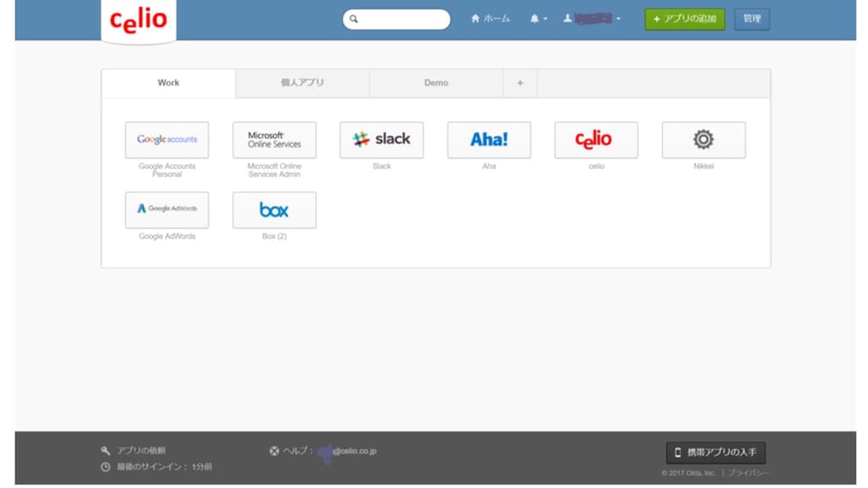
Task: Click the Box (2) label text
Action: [x=274, y=236]
